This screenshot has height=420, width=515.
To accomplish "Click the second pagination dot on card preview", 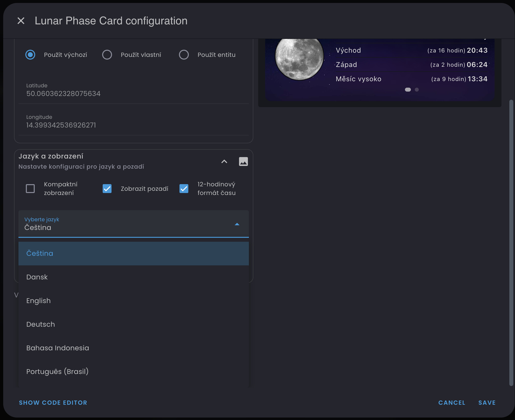I will (417, 90).
